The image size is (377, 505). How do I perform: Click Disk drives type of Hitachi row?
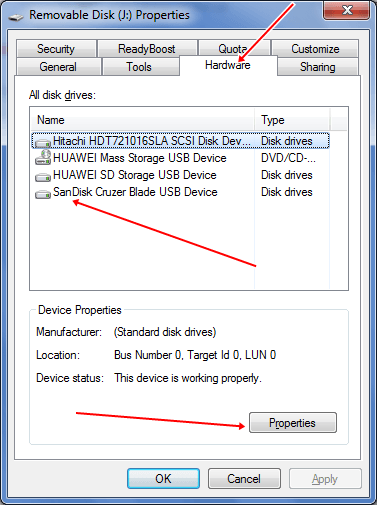coord(287,141)
